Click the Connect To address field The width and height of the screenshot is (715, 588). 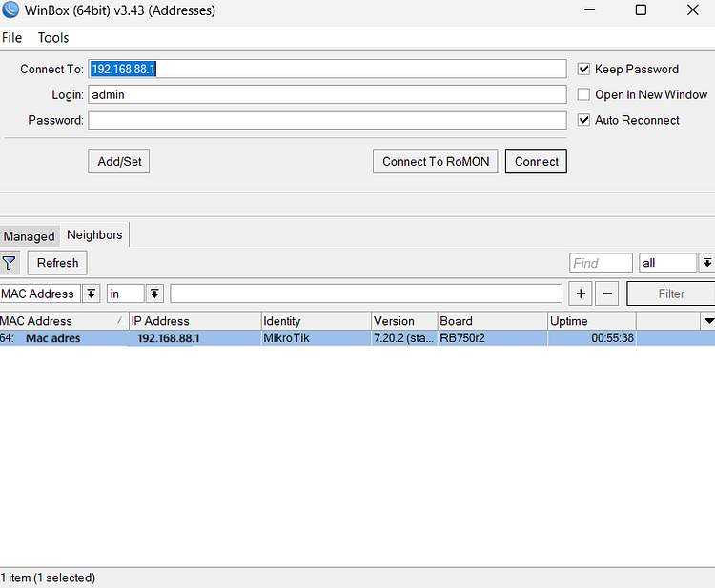327,69
